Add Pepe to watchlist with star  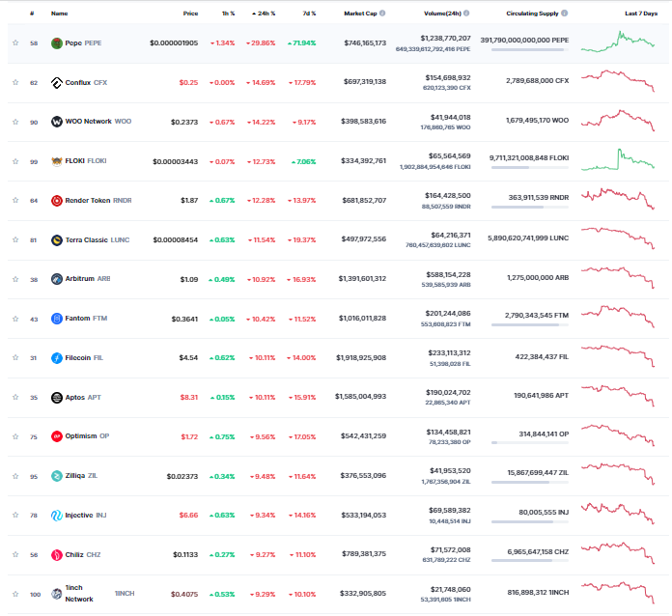15,42
